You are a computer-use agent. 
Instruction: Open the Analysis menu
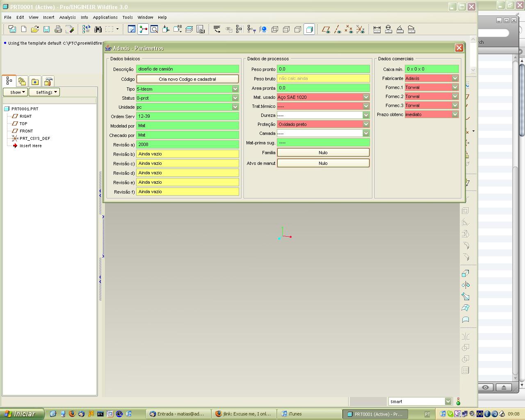pyautogui.click(x=67, y=17)
